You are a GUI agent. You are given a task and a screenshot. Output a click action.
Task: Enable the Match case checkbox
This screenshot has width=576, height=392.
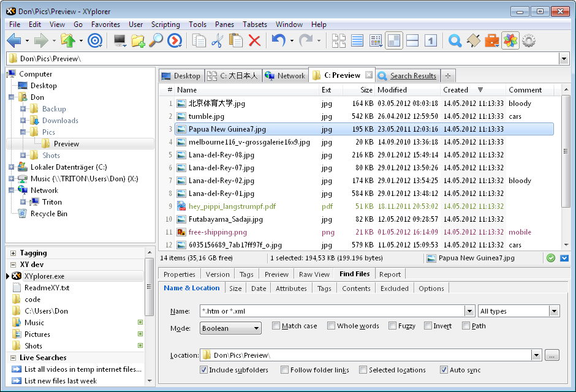pyautogui.click(x=276, y=326)
